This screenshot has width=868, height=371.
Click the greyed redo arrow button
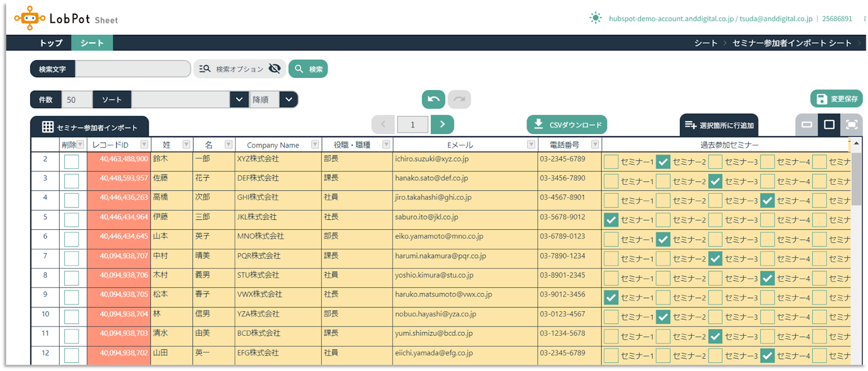(x=459, y=99)
